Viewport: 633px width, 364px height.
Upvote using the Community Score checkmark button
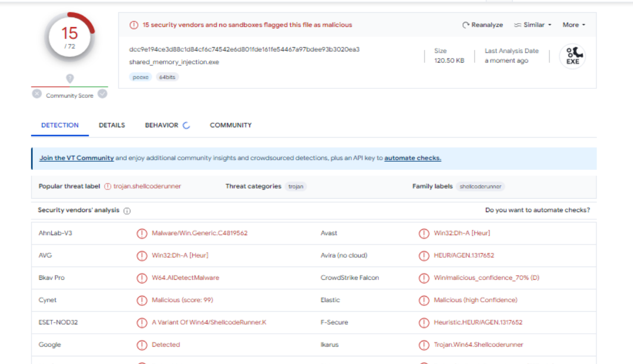click(x=103, y=93)
